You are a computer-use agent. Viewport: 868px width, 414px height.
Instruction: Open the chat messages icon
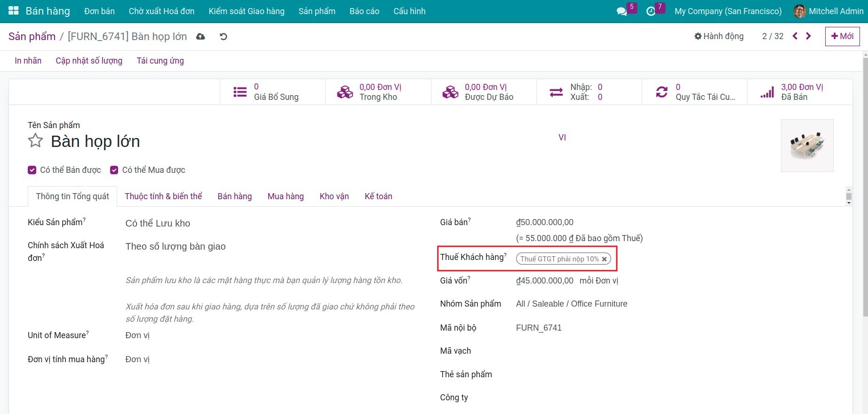point(621,11)
